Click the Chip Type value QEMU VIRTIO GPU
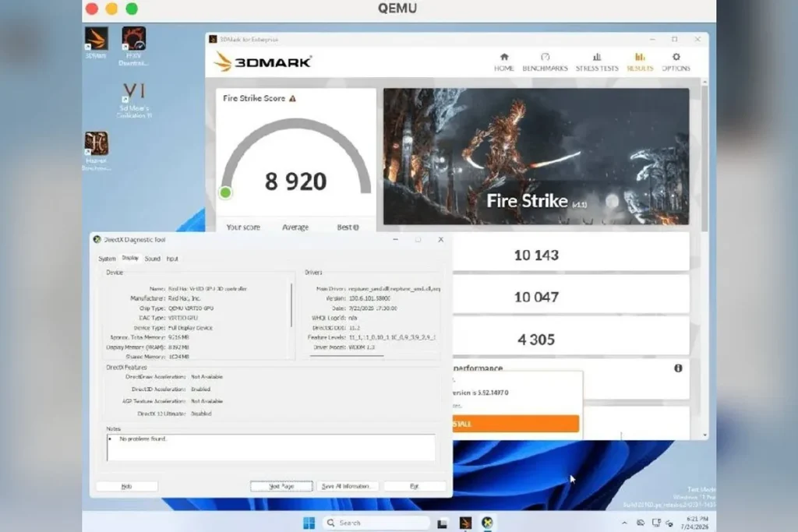The height and width of the screenshot is (532, 798). 191,308
